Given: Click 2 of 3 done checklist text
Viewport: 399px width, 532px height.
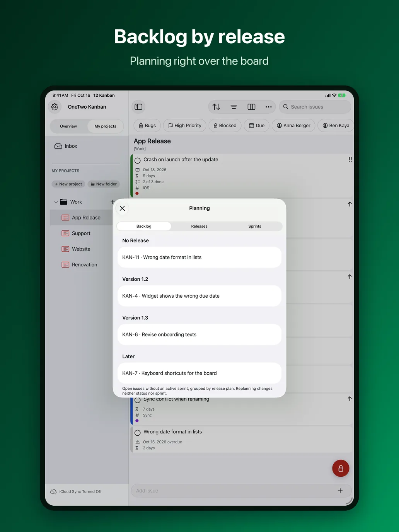Looking at the screenshot, I should [x=153, y=182].
